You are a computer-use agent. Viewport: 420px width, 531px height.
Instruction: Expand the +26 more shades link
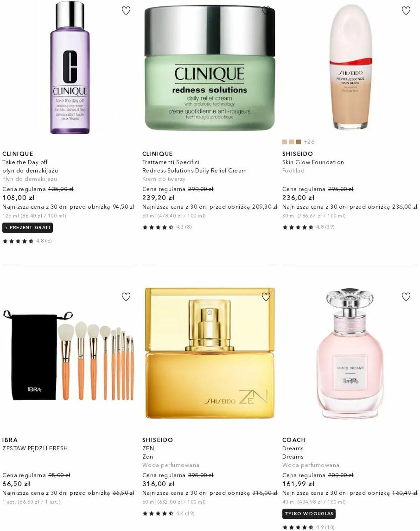(x=309, y=142)
